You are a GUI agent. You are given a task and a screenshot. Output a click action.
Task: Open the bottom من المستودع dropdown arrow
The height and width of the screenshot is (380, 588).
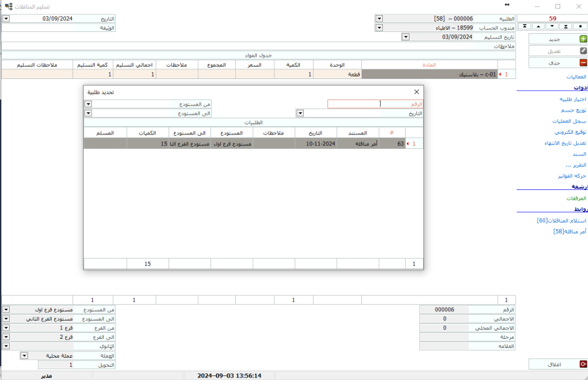point(6,309)
